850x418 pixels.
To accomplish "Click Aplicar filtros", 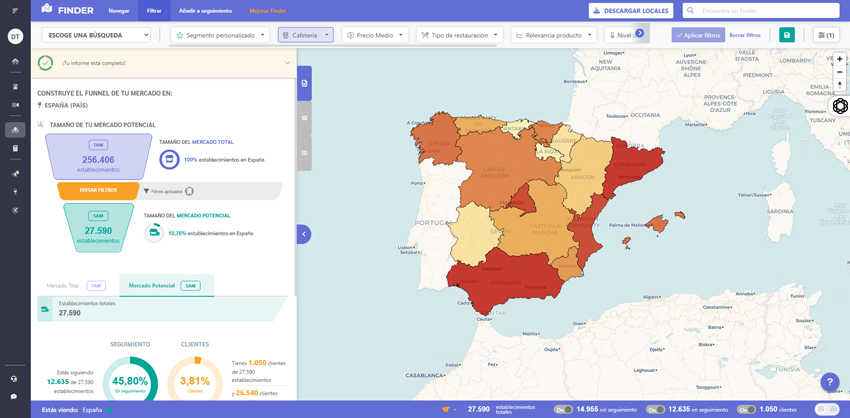I will click(698, 35).
